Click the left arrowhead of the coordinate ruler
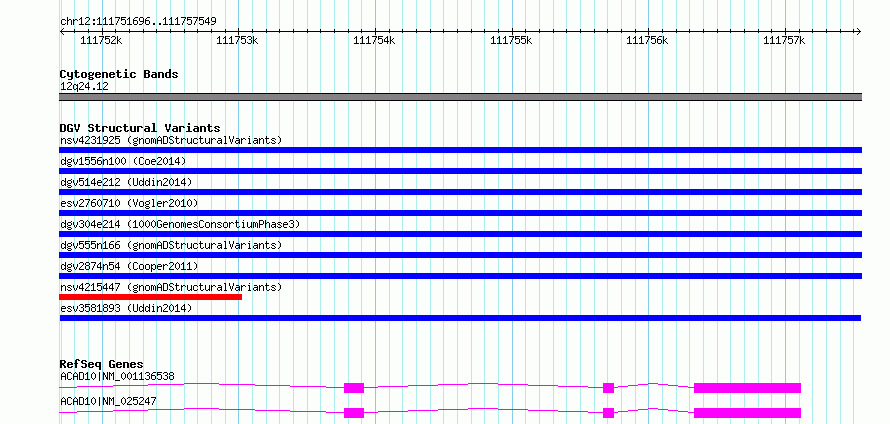Image resolution: width=890 pixels, height=424 pixels. [x=62, y=32]
